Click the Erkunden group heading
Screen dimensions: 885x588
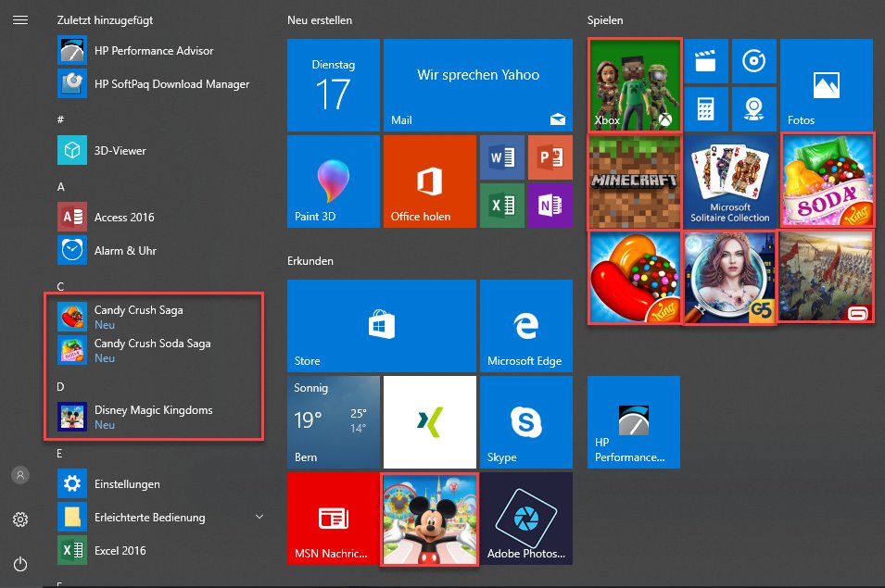click(x=310, y=261)
